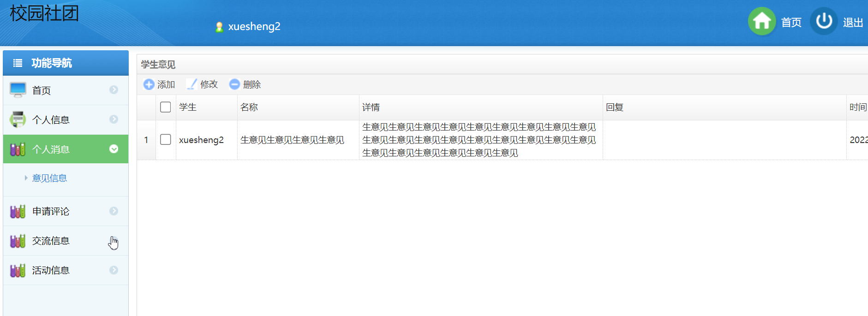Click the blue minus 删除 icon
Screen dimensions: 868x316
234,84
